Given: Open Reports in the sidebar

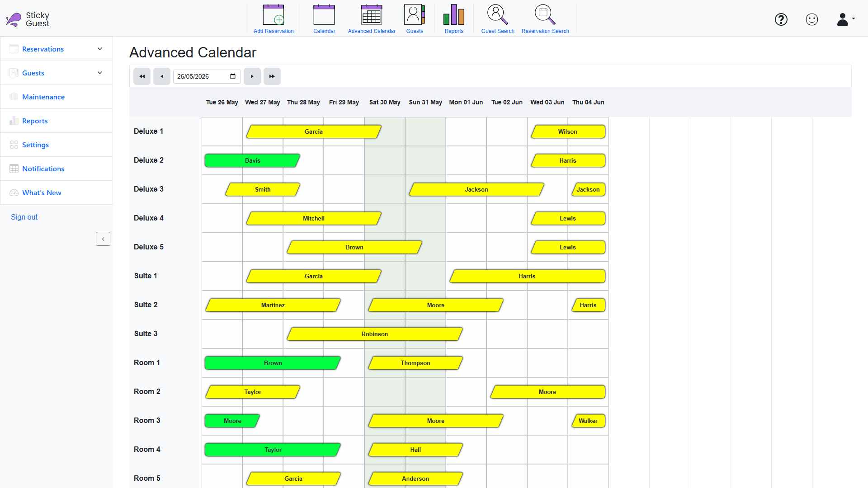Looking at the screenshot, I should pos(57,121).
